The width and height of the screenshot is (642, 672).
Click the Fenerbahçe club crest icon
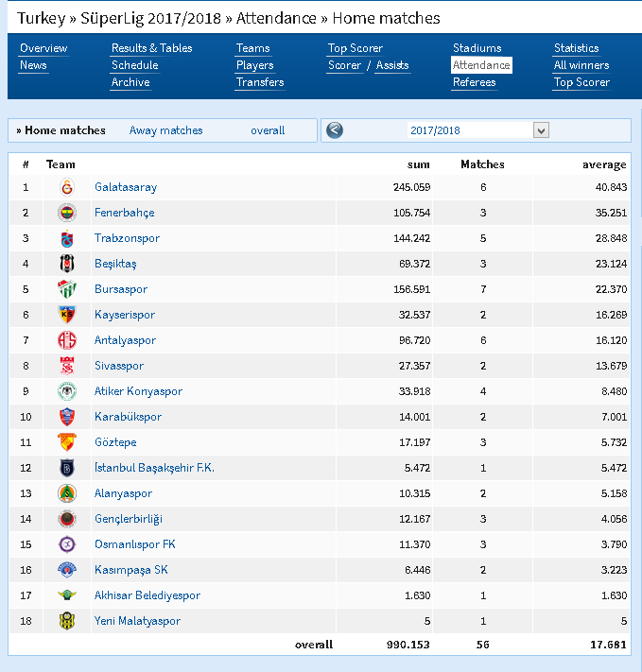click(x=67, y=213)
